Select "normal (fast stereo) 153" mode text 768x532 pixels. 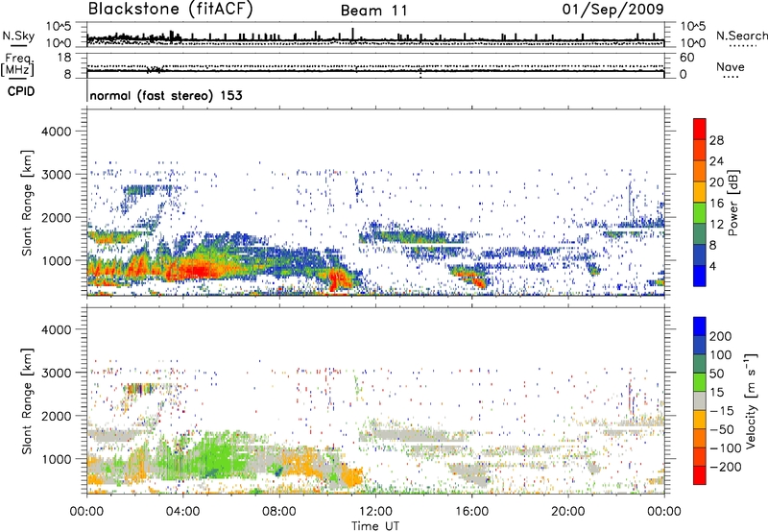click(x=166, y=95)
